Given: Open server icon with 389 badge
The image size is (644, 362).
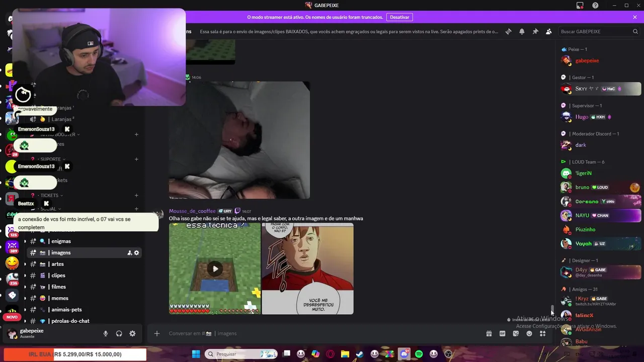Looking at the screenshot, I should point(12,247).
